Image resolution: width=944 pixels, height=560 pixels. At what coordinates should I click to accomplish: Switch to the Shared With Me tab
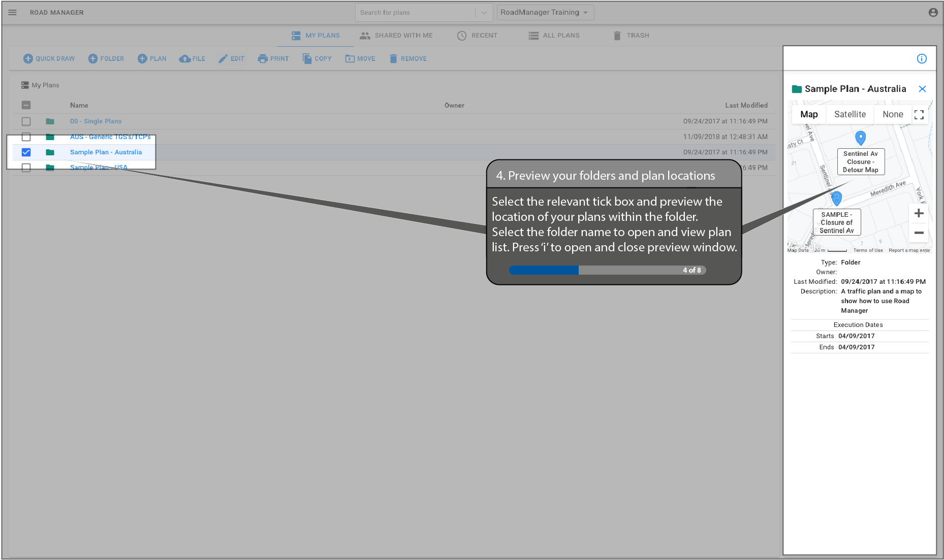[396, 36]
